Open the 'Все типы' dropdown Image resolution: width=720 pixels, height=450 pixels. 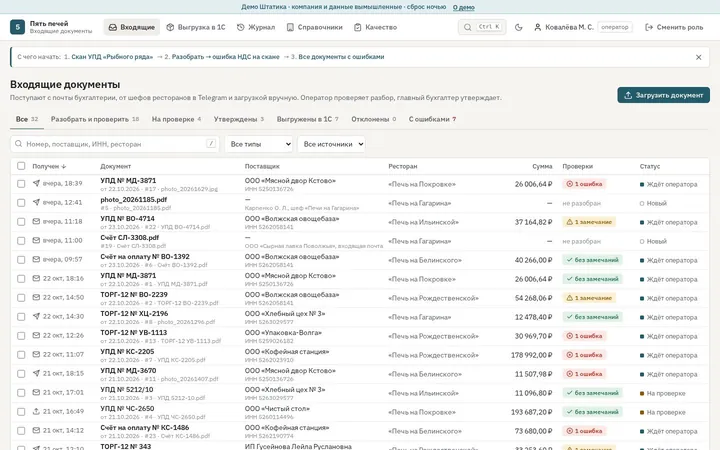click(259, 144)
